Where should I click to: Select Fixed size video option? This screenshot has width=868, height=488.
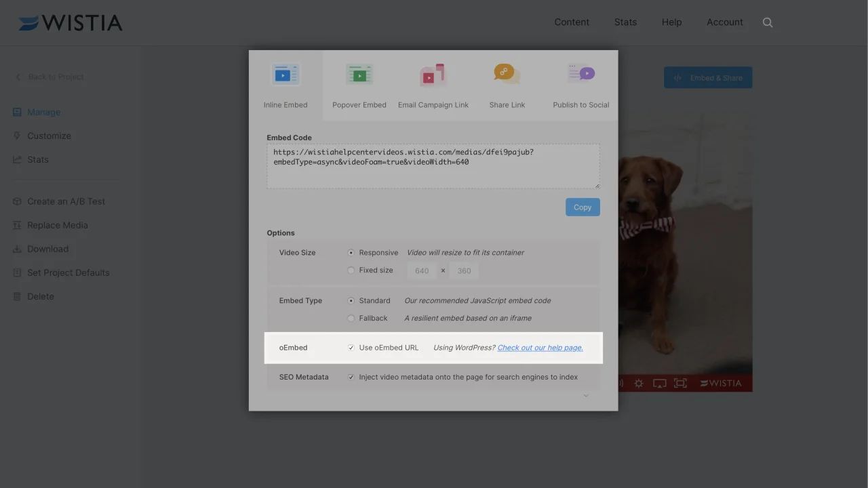click(x=351, y=270)
